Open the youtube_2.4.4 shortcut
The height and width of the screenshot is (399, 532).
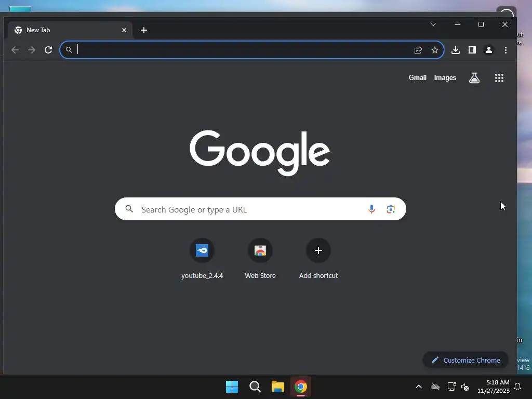coord(202,259)
